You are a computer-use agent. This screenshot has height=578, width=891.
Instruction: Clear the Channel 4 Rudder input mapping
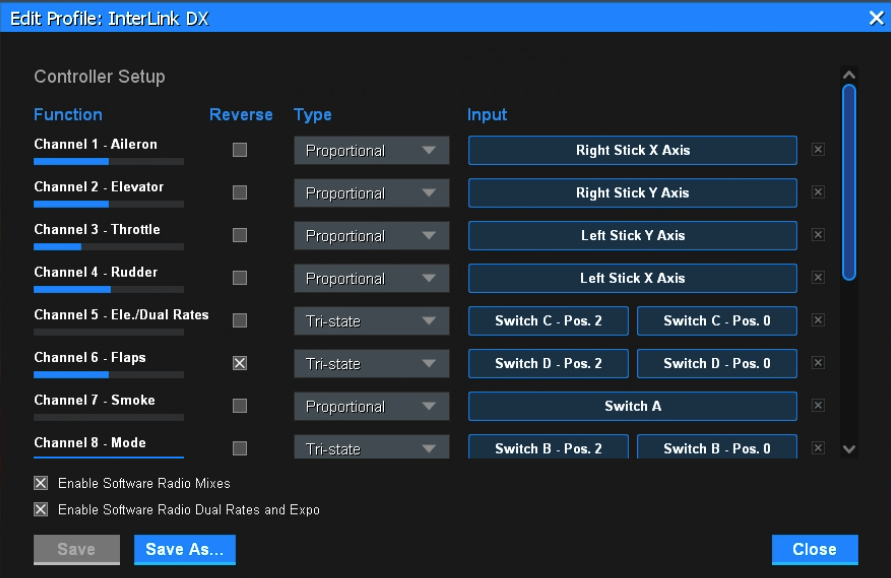point(818,277)
